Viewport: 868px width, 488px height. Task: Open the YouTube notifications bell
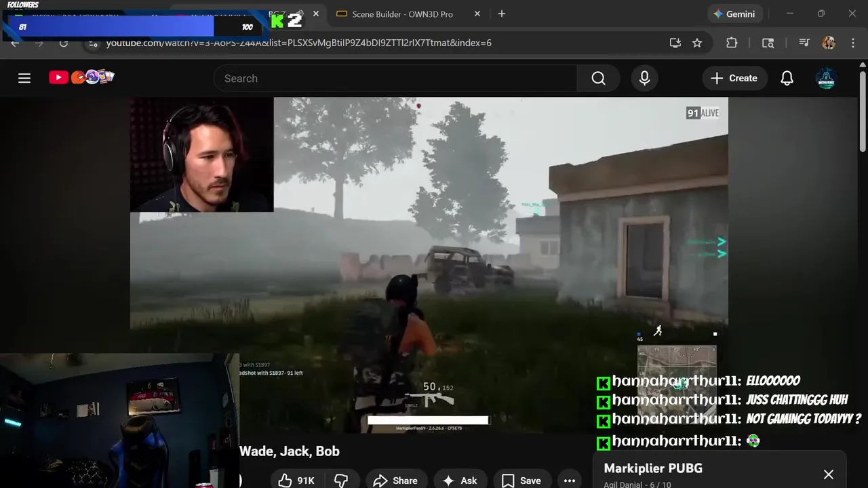tap(787, 79)
